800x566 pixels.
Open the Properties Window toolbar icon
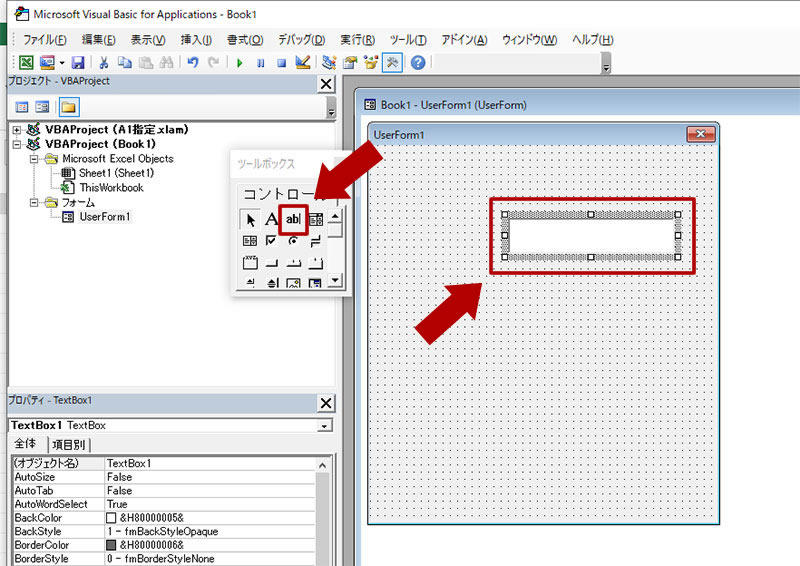[x=350, y=63]
